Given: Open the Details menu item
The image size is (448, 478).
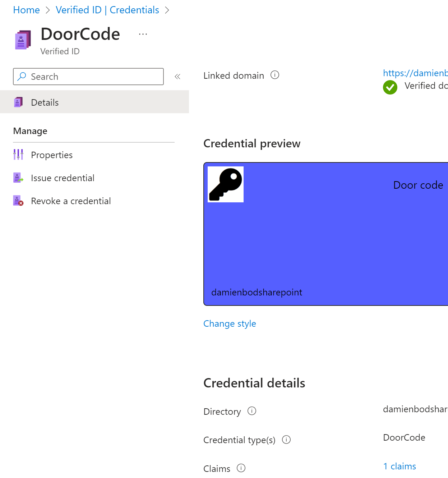Looking at the screenshot, I should click(x=45, y=102).
